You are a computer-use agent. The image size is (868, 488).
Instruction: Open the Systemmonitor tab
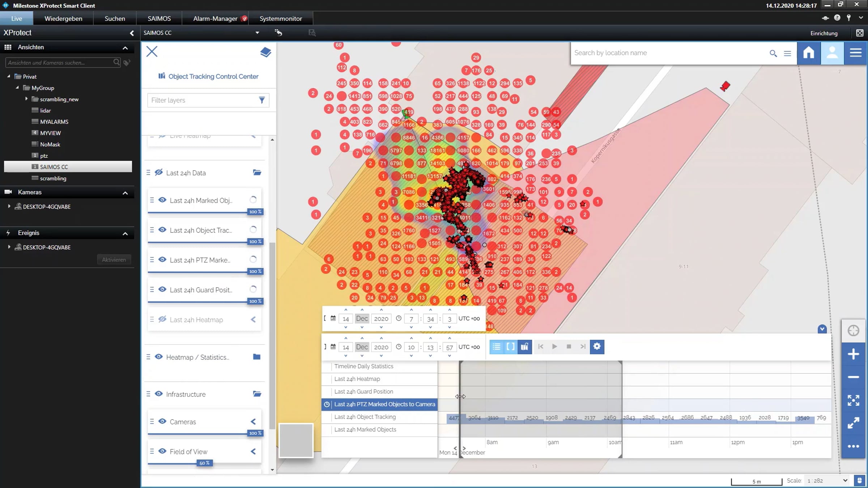[x=281, y=18]
